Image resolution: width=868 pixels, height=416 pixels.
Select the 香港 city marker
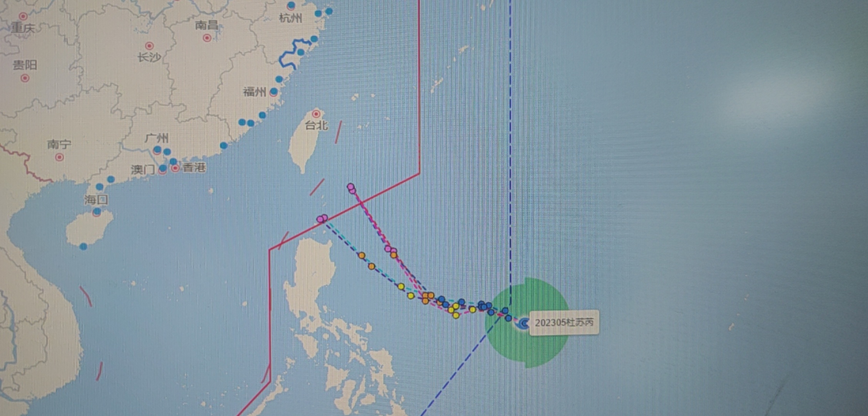(x=176, y=168)
